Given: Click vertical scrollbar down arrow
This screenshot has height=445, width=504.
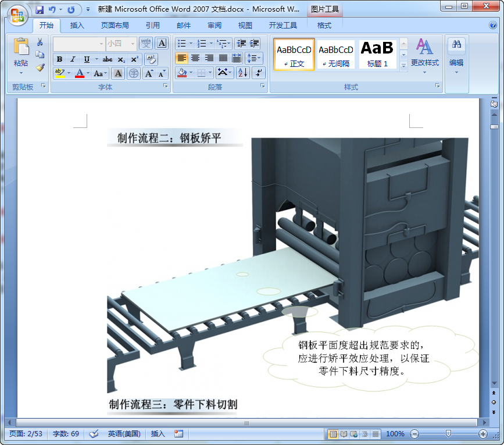Looking at the screenshot, I should [494, 383].
